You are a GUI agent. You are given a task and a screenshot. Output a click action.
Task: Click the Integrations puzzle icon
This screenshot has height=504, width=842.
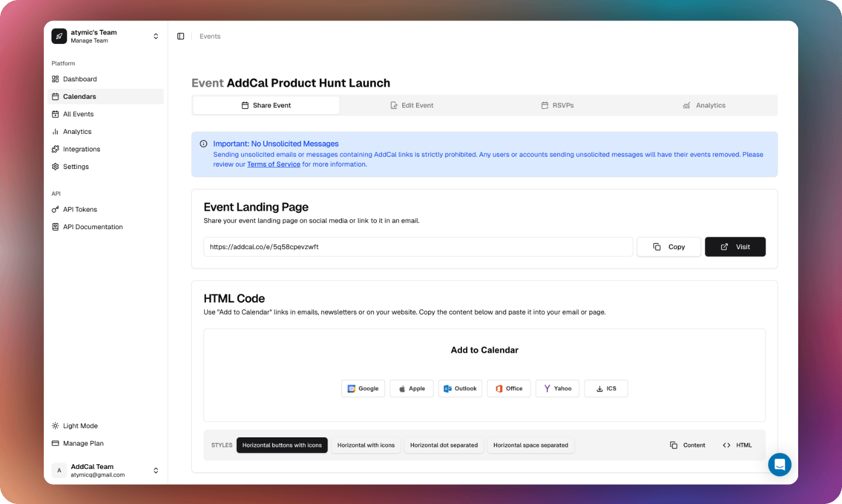(56, 149)
